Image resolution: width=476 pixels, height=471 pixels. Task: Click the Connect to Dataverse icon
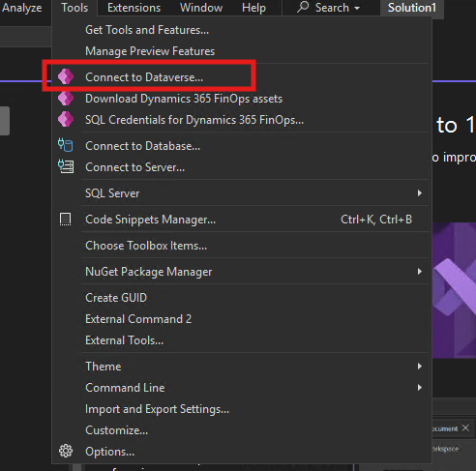pos(66,76)
